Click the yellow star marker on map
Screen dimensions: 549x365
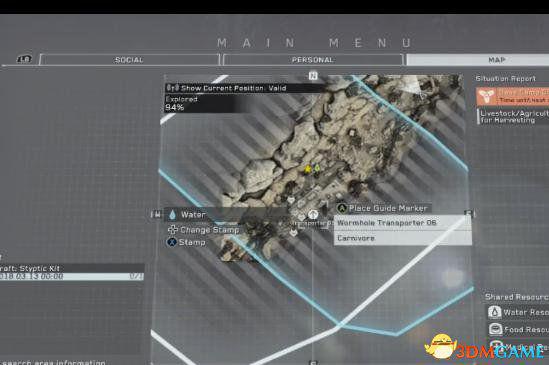coord(308,170)
